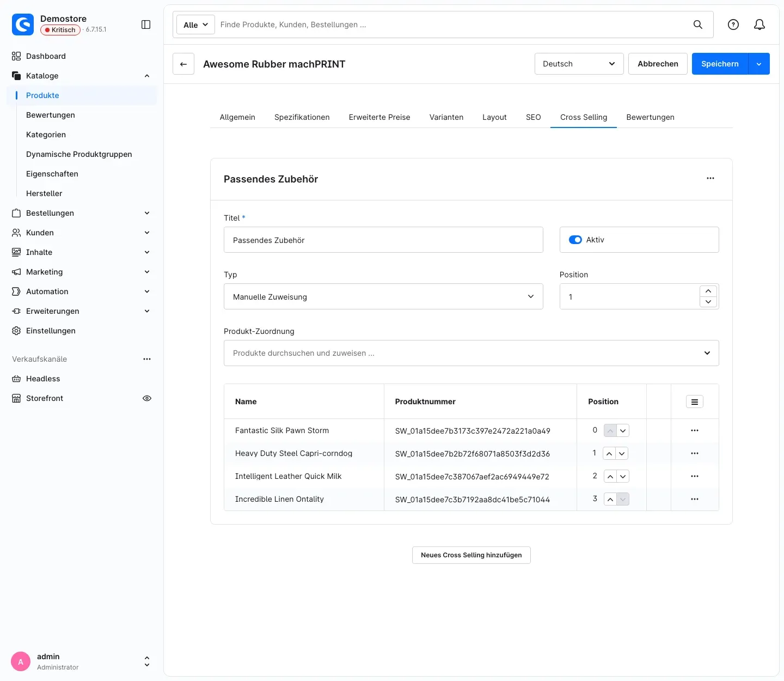Increase the cross selling Position value
Screen dimensions: 784x681
(708, 291)
